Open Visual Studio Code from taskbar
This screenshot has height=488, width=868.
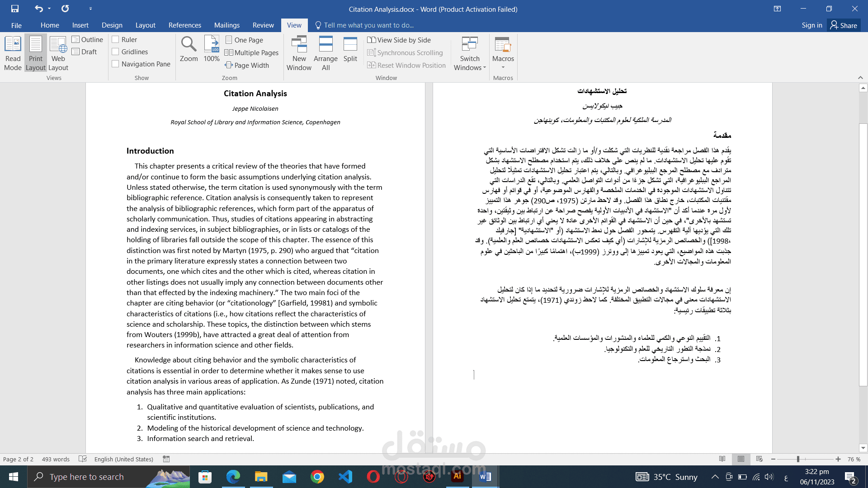pos(345,477)
